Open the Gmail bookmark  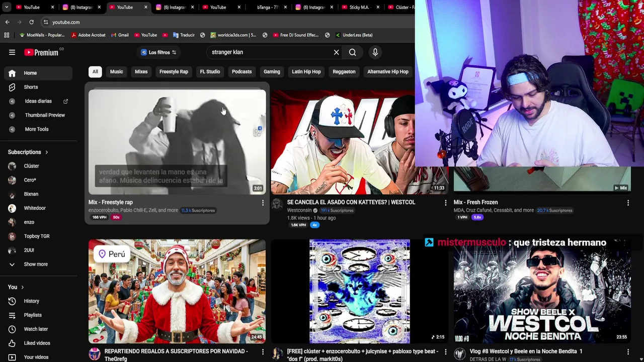pyautogui.click(x=120, y=35)
